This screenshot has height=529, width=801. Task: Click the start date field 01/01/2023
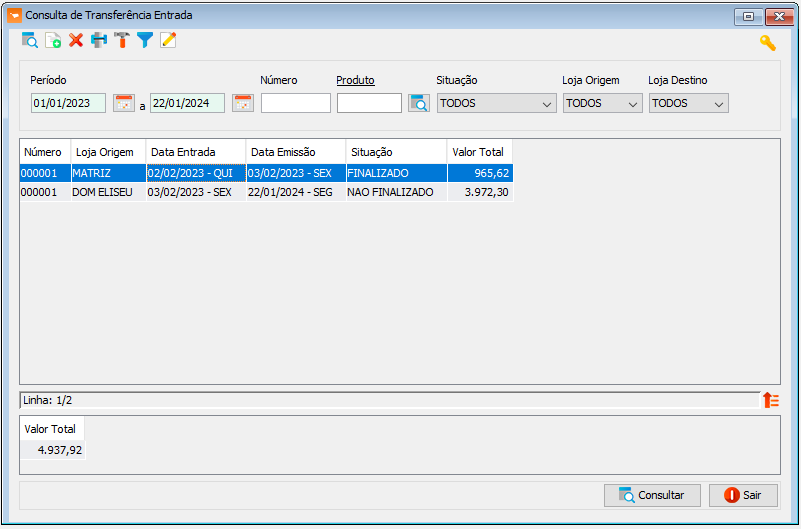pyautogui.click(x=68, y=103)
